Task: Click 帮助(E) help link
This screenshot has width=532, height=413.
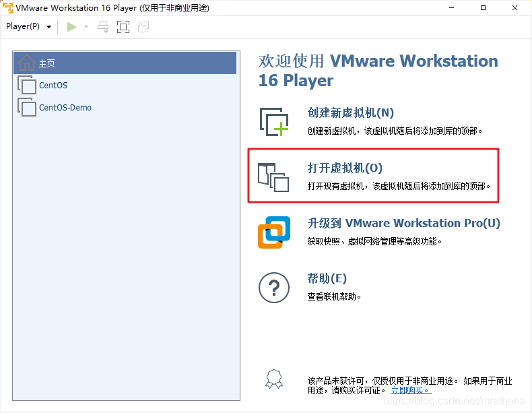Action: point(327,279)
